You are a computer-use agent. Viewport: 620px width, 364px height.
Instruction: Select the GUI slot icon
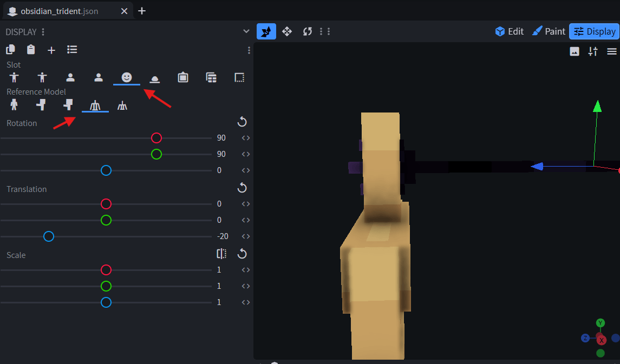click(211, 77)
